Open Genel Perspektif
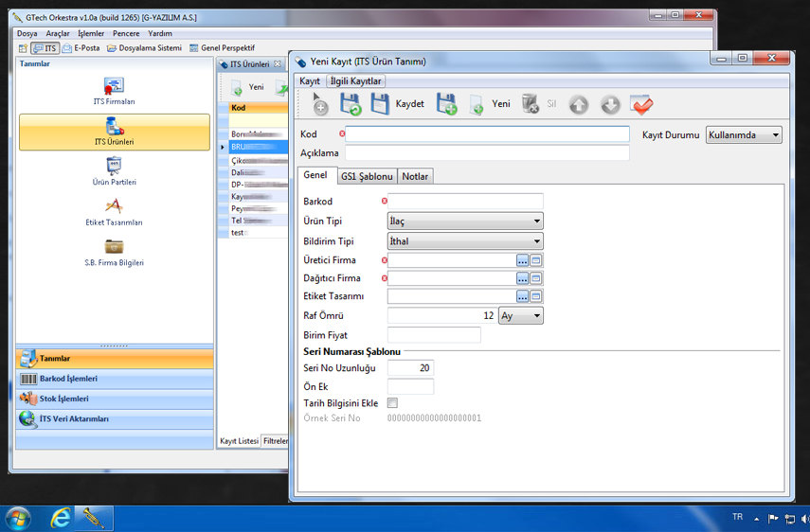 tap(222, 48)
